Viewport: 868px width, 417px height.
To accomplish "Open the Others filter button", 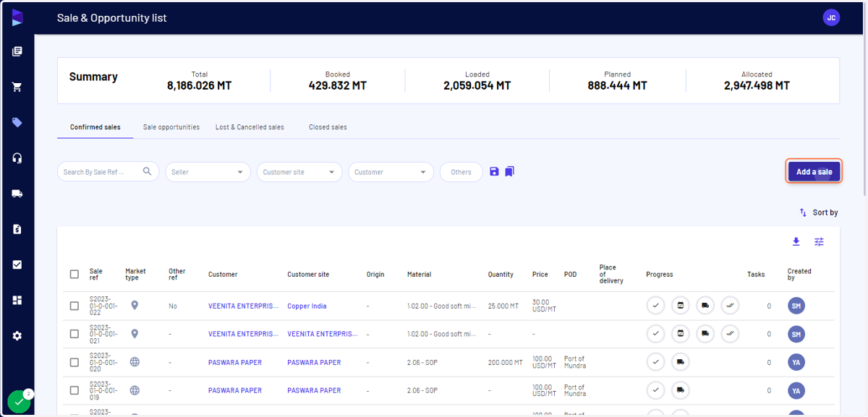I will pos(461,172).
